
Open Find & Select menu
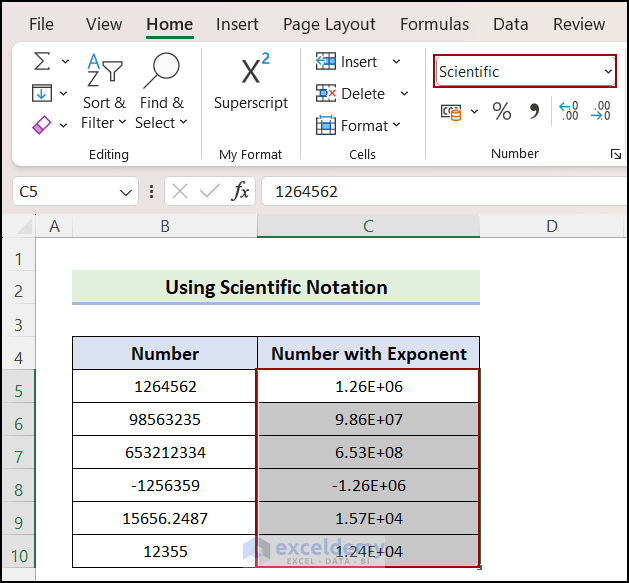click(161, 92)
